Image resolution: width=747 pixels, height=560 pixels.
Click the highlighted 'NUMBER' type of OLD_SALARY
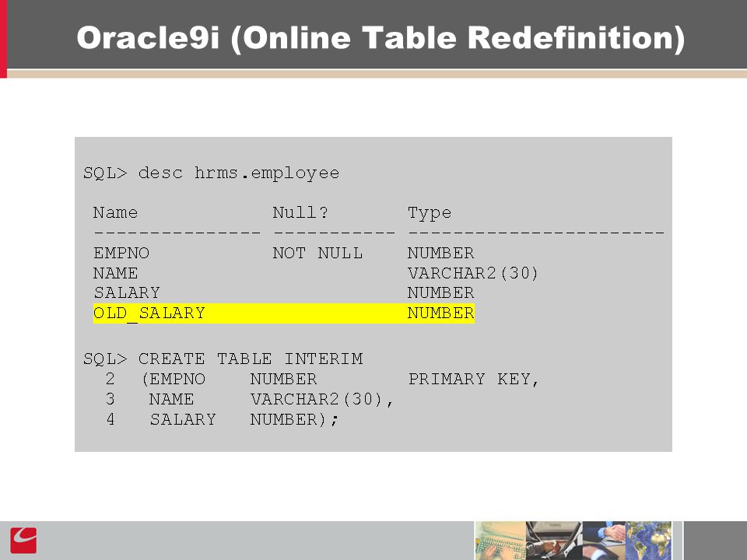pos(440,313)
